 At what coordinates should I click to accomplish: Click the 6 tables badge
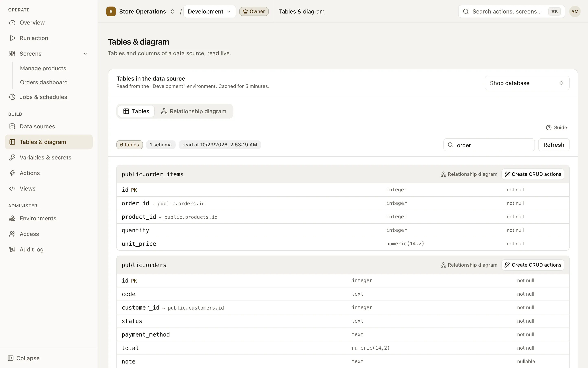[129, 145]
